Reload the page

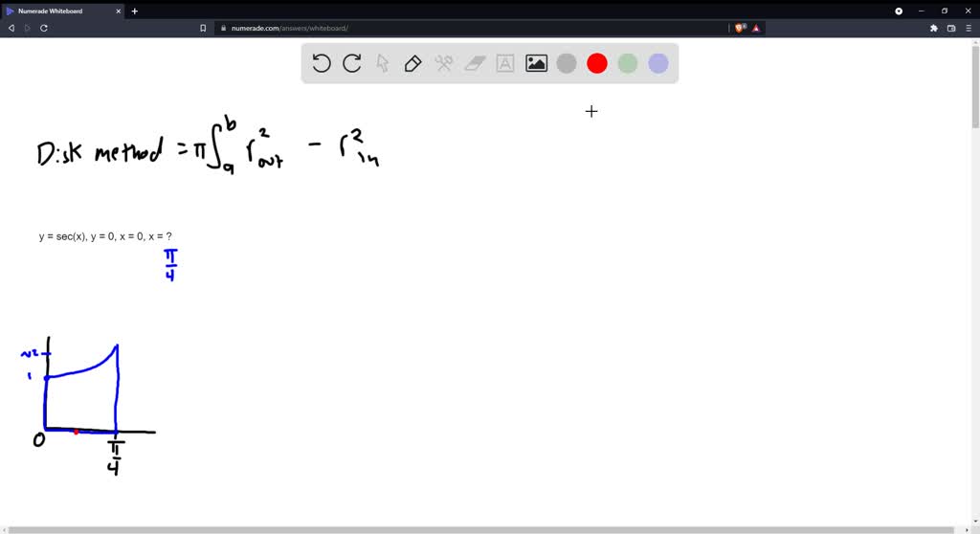(44, 29)
